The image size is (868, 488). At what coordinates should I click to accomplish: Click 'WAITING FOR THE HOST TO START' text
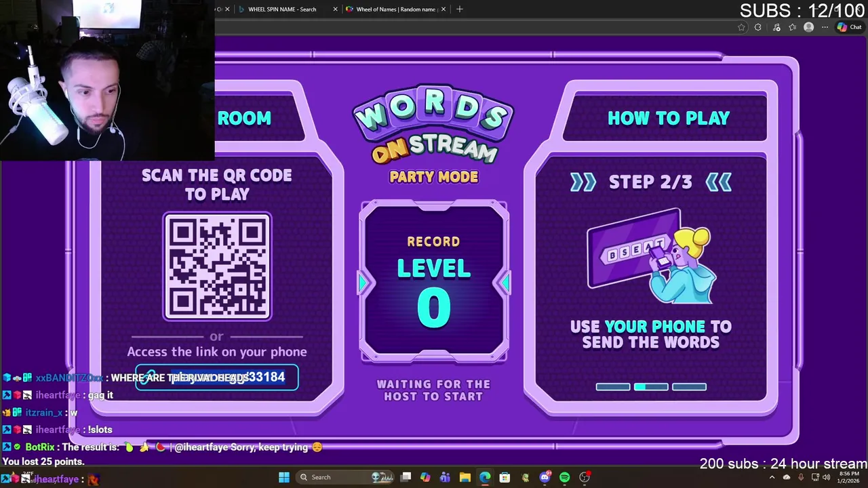[433, 390]
